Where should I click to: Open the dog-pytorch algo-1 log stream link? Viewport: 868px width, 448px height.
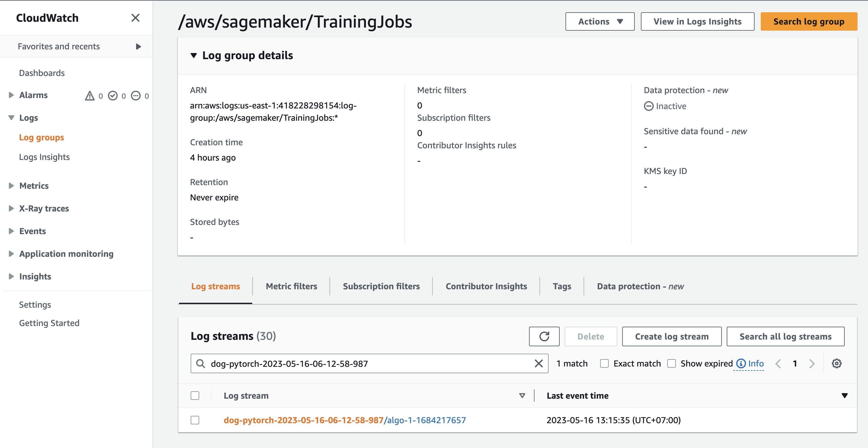(x=345, y=420)
